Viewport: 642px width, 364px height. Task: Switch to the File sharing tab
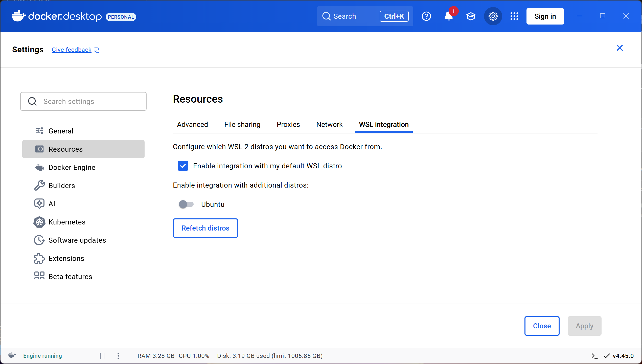click(x=242, y=125)
